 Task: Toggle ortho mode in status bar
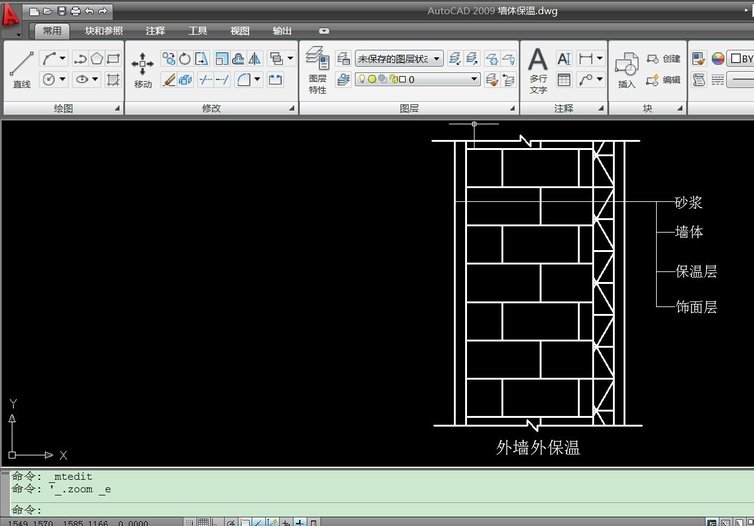pos(215,522)
